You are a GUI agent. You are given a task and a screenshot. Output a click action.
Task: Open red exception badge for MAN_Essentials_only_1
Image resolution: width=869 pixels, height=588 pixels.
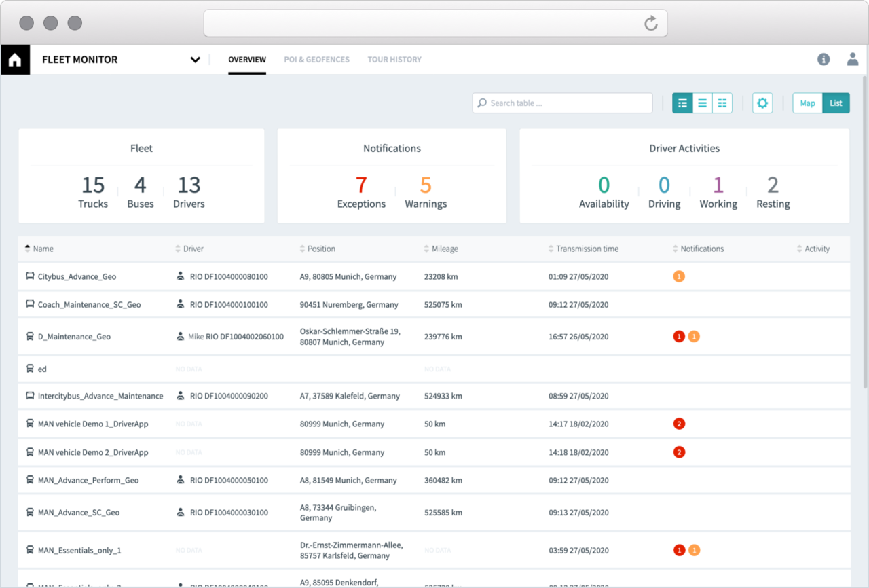tap(679, 550)
